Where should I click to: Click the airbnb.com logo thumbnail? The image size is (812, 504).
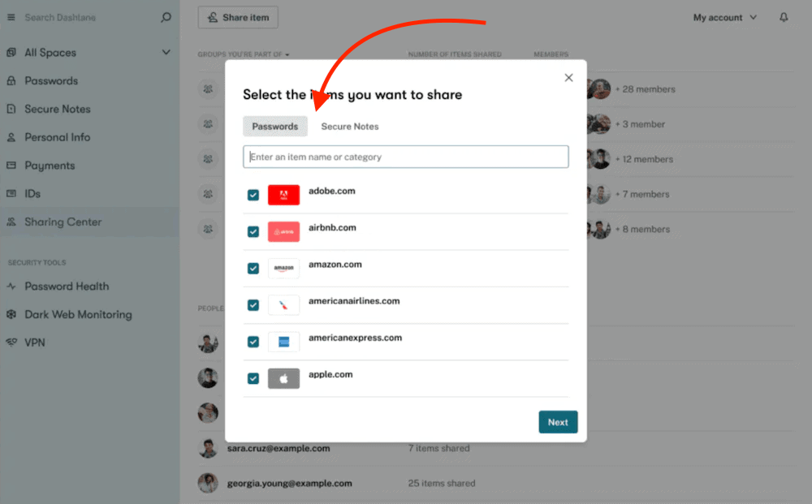click(x=283, y=232)
